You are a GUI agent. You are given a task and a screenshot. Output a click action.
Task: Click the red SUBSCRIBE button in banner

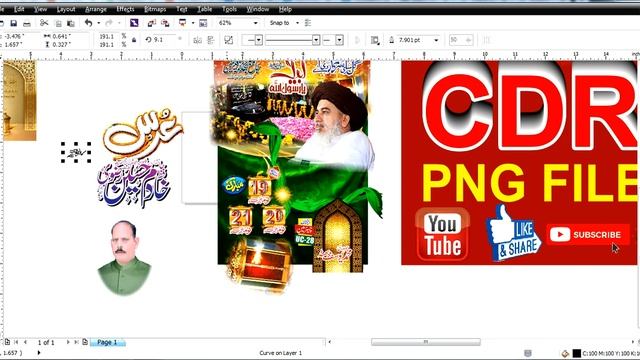click(x=587, y=235)
